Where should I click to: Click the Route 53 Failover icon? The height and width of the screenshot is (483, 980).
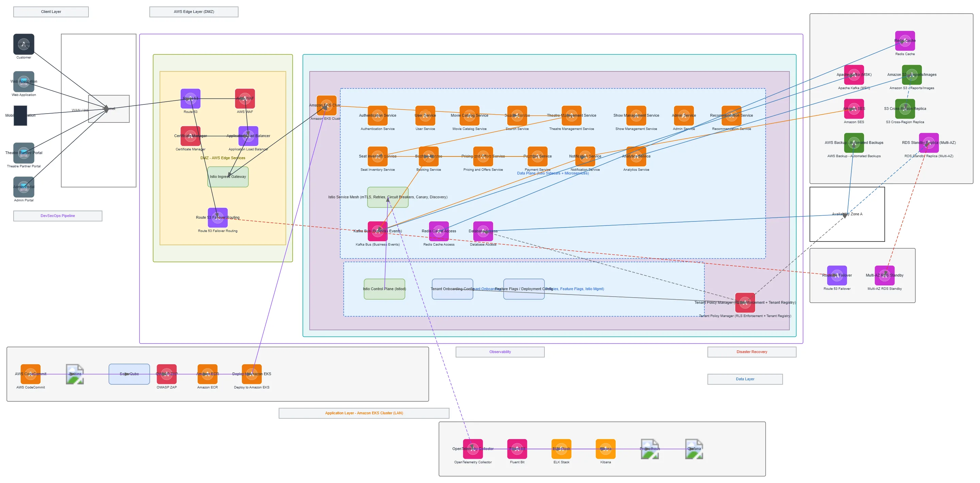(837, 276)
